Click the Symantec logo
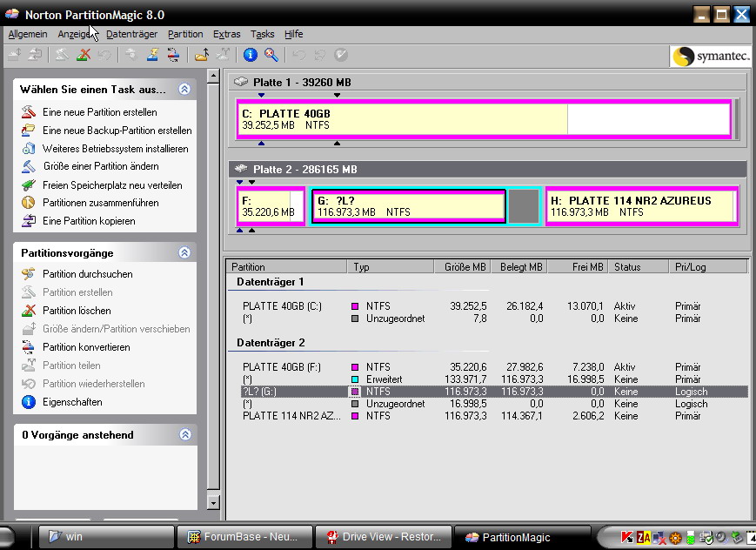 click(x=711, y=56)
